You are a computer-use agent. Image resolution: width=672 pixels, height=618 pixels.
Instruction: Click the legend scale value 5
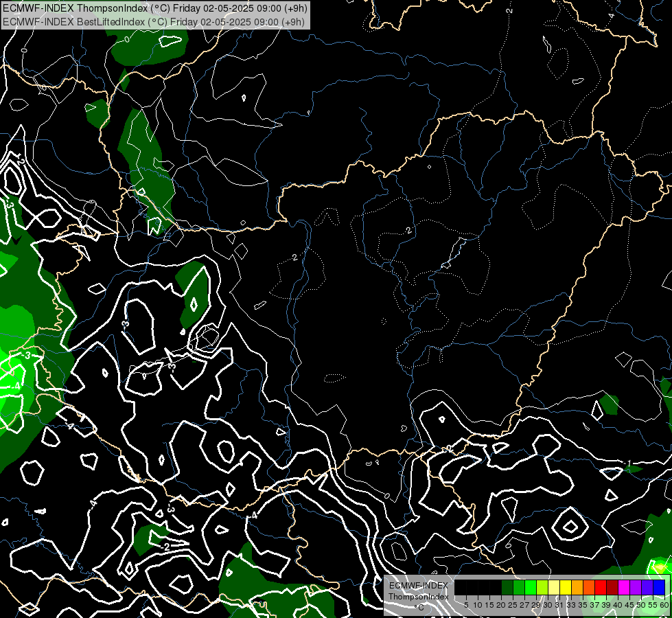point(466,605)
